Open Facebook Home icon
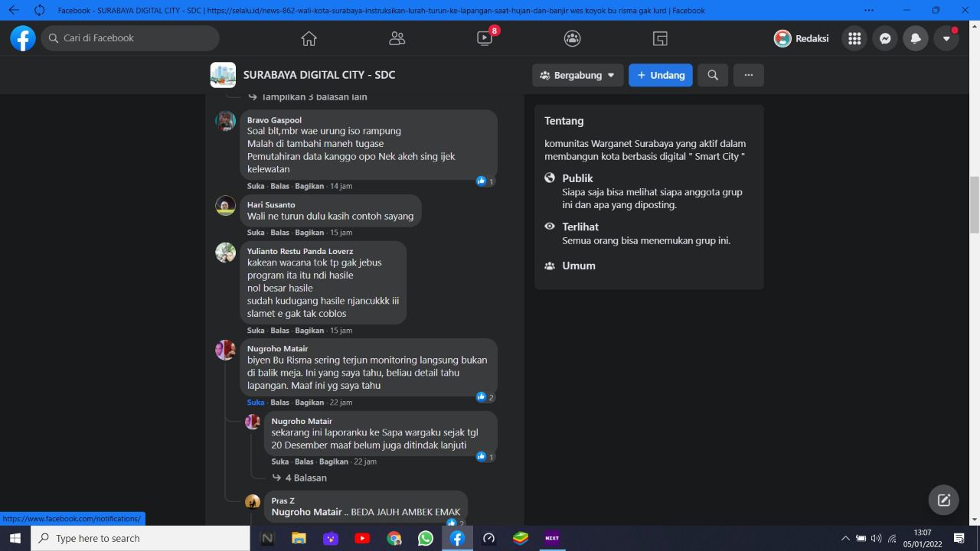Viewport: 980px width, 551px height. [x=309, y=38]
